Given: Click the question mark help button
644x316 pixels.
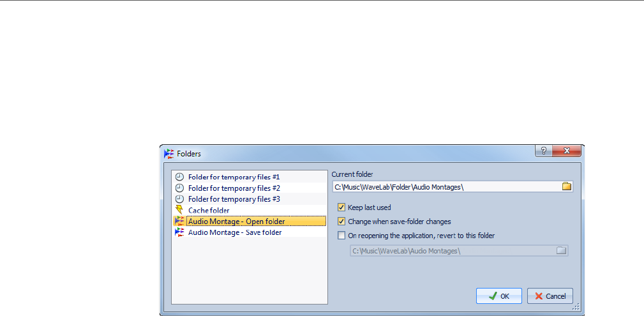Looking at the screenshot, I should 544,152.
